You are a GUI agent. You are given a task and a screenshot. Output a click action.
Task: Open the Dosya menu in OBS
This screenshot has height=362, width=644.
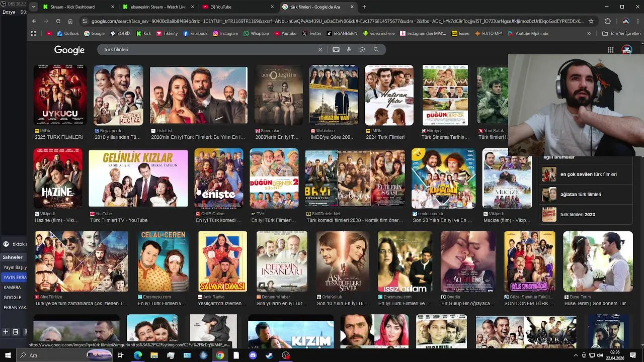[9, 12]
